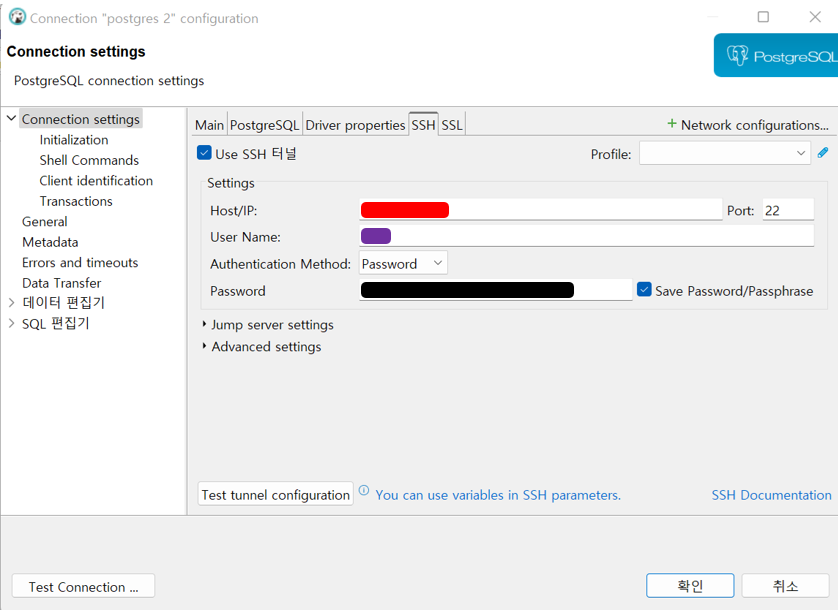Open the Driver properties tab
The image size is (838, 610).
point(355,125)
